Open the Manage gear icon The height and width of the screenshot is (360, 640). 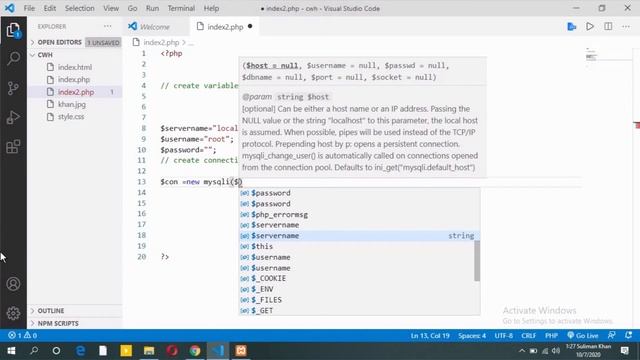[13, 313]
